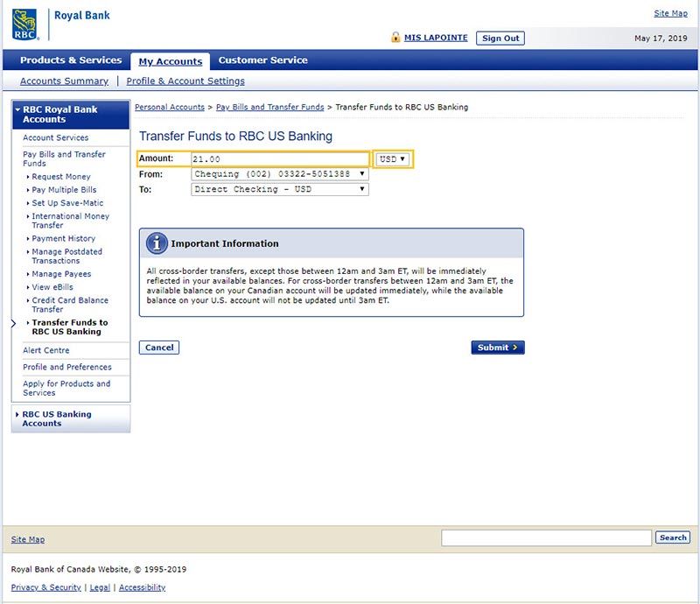This screenshot has height=604, width=700.
Task: Cancel the transfer
Action: coord(159,348)
